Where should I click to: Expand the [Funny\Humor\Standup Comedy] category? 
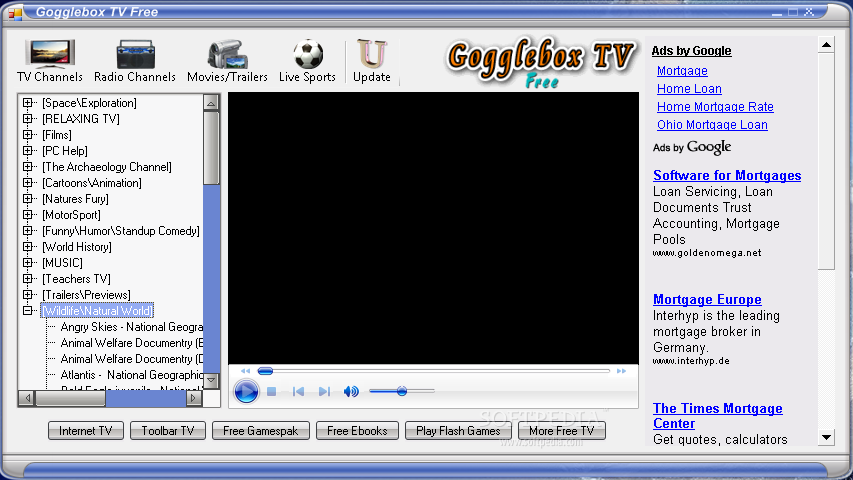[27, 231]
